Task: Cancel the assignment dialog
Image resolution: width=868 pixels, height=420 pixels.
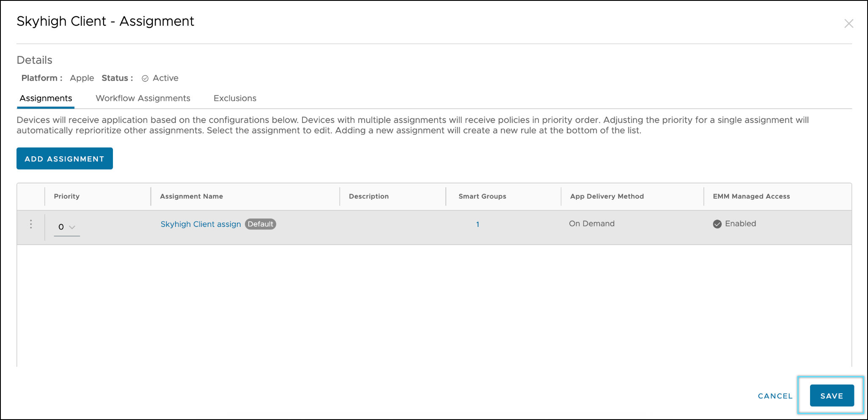Action: point(775,396)
